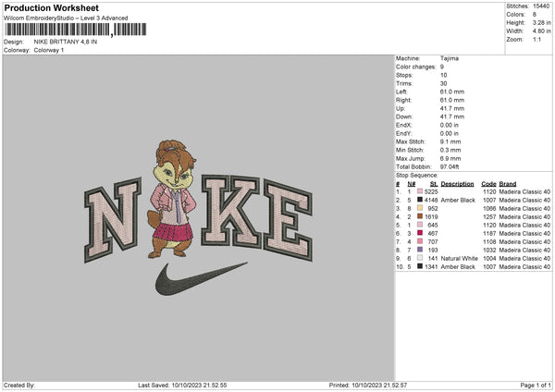Viewport: 555px width, 392px height.
Task: Select thread code 1066 in the stop list
Action: tap(489, 208)
